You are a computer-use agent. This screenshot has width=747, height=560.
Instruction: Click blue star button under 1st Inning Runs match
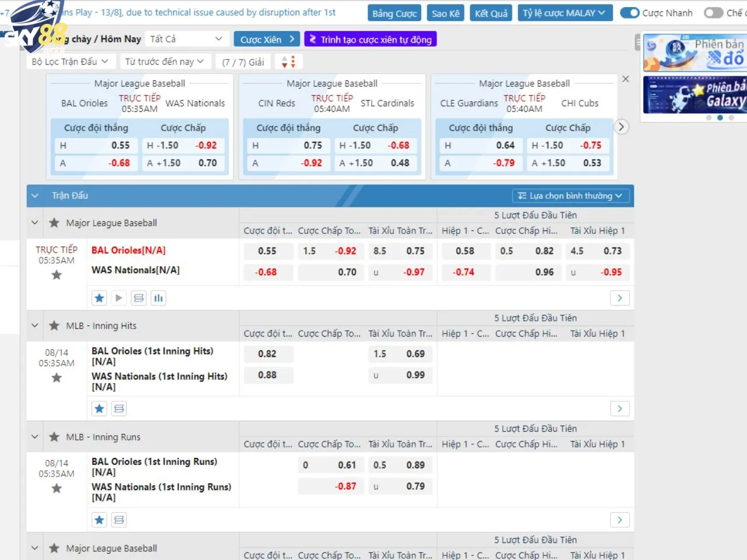point(99,520)
